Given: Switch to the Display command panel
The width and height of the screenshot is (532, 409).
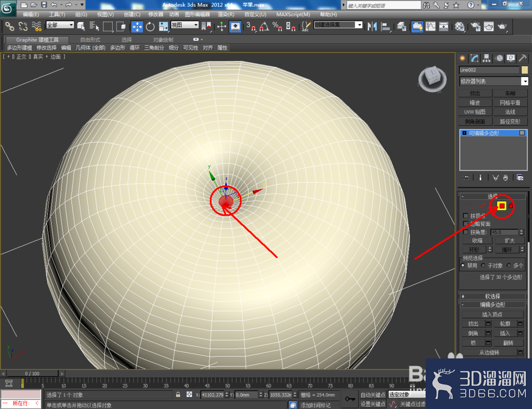Looking at the screenshot, I should tap(511, 59).
